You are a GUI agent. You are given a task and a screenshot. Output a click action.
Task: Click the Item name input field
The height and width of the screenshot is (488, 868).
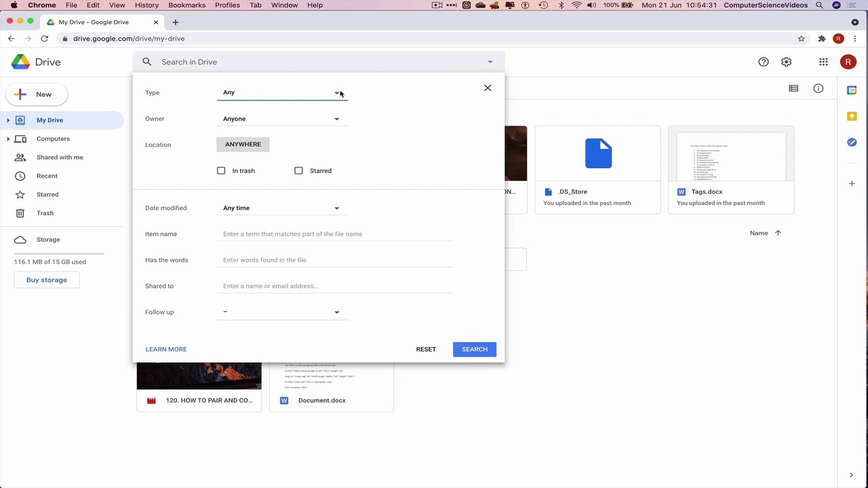point(334,234)
